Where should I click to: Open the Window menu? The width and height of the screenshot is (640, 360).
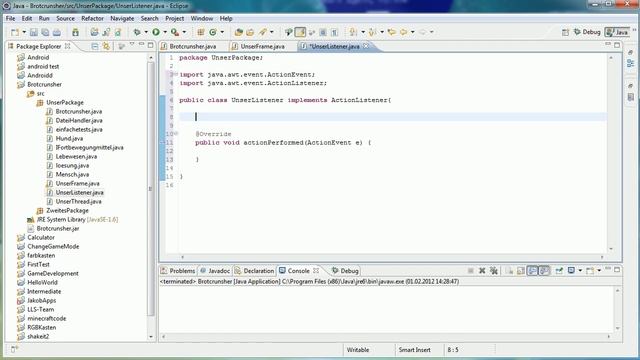202,18
